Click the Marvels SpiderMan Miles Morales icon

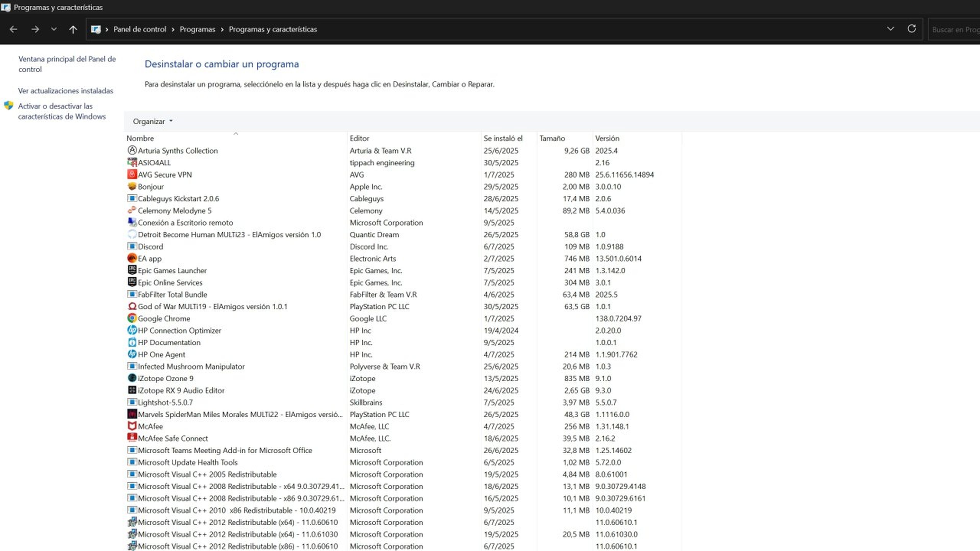132,414
